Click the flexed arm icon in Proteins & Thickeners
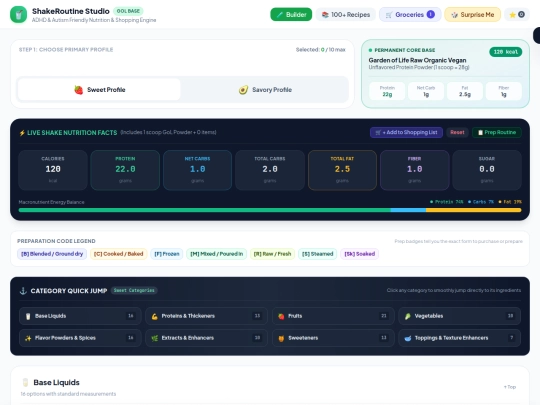The height and width of the screenshot is (405, 540). point(155,316)
